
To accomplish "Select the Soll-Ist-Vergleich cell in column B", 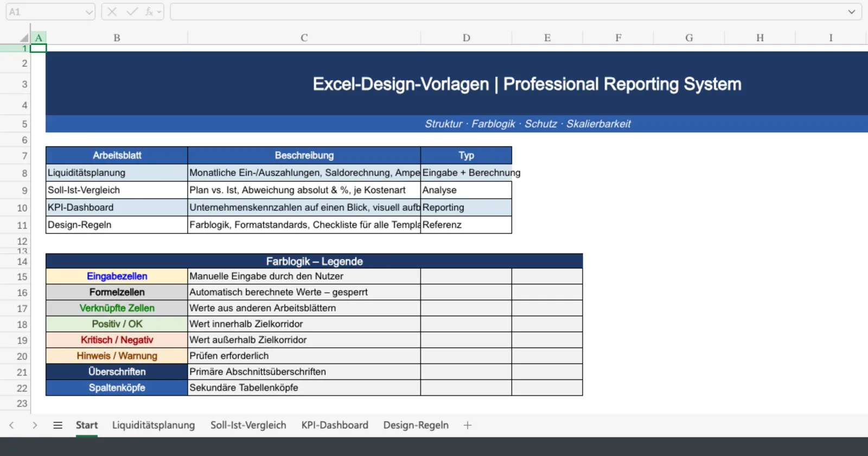I will point(117,190).
